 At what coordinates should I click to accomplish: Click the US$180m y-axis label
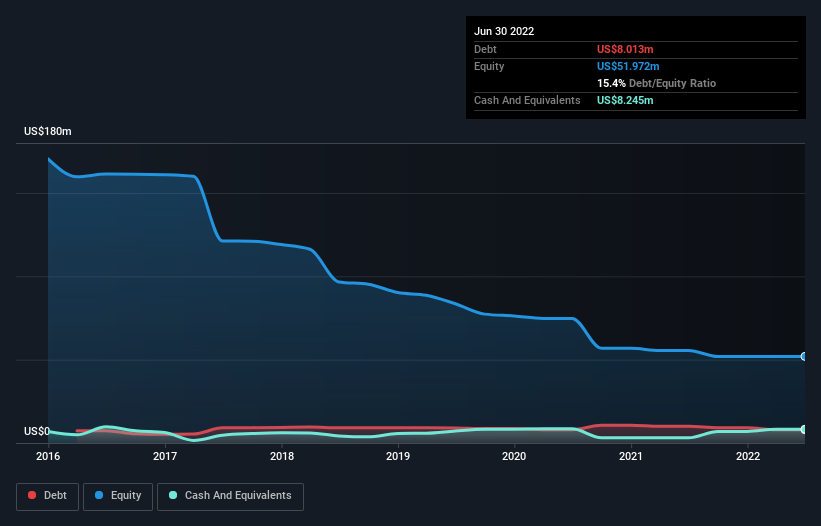coord(48,131)
